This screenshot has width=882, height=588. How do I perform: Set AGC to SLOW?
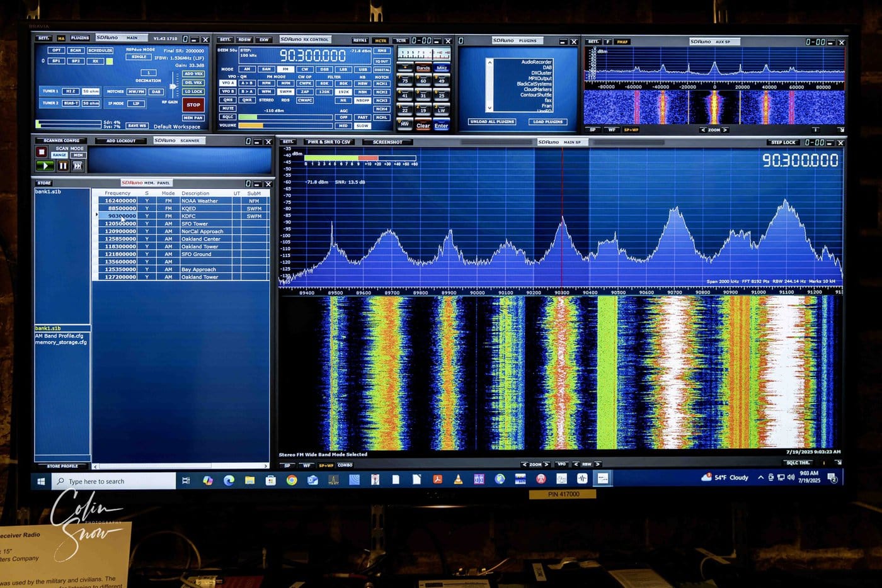(x=362, y=126)
